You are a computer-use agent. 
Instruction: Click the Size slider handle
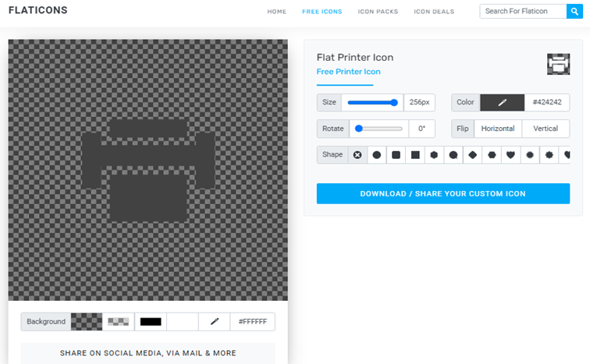pyautogui.click(x=394, y=102)
